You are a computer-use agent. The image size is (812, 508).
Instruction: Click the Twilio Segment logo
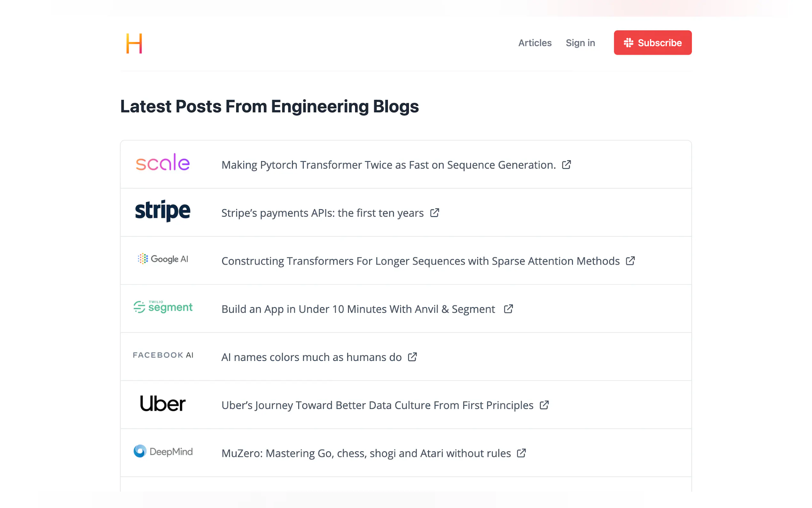162,307
